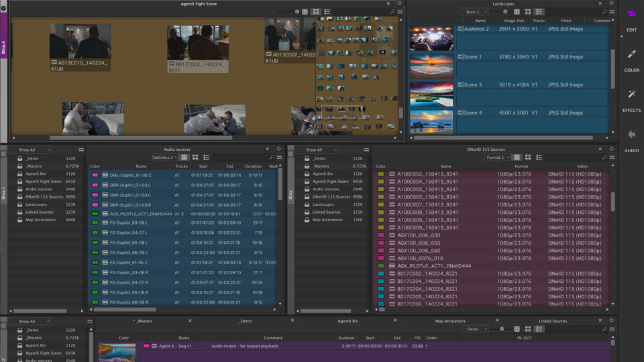Click the pink color swatch for DIAL-Duplict_01-05 C

[95, 175]
